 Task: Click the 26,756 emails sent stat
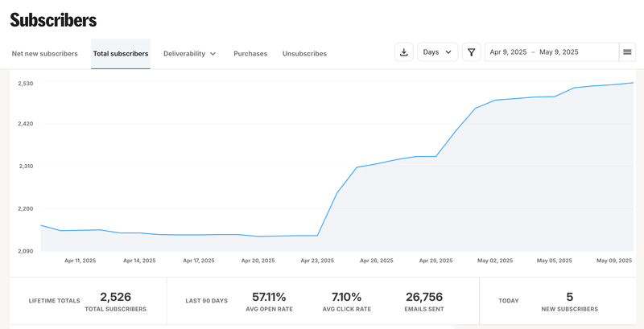coord(424,298)
